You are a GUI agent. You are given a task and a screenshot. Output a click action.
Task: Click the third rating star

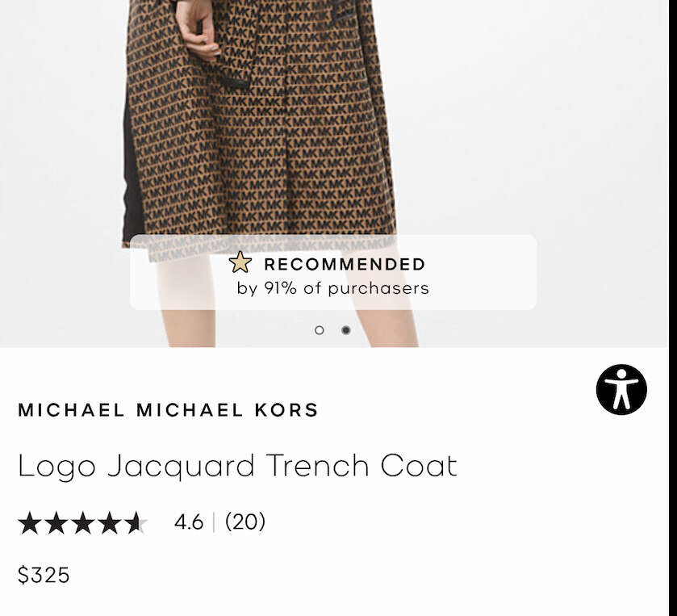tap(83, 522)
